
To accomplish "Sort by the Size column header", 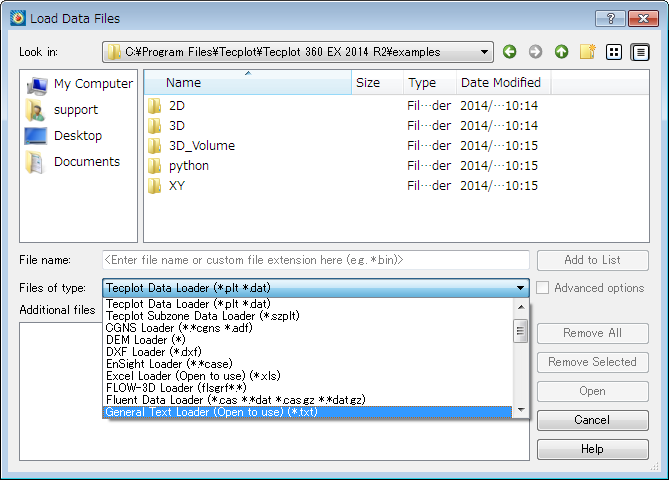I will [x=377, y=82].
